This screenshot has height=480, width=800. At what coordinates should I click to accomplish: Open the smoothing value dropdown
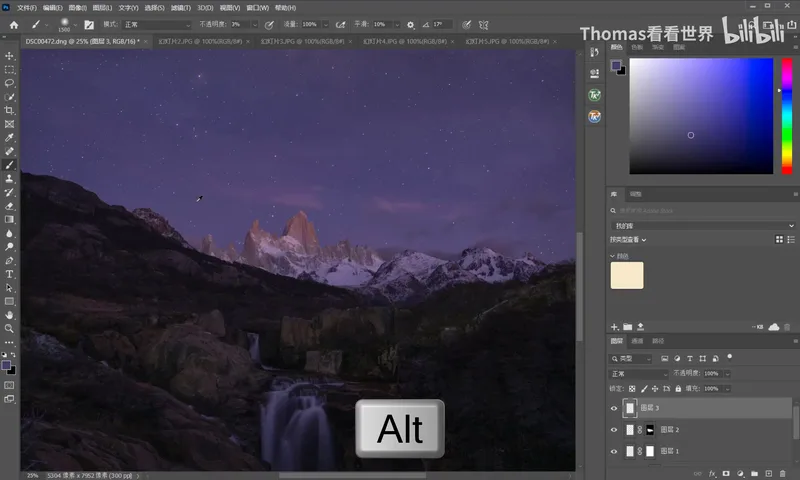point(397,24)
